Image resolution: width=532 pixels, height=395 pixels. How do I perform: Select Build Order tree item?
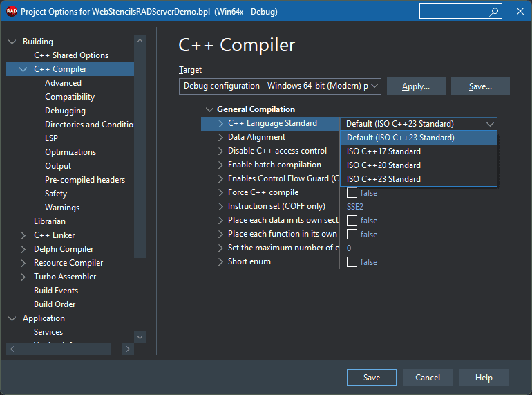[55, 304]
